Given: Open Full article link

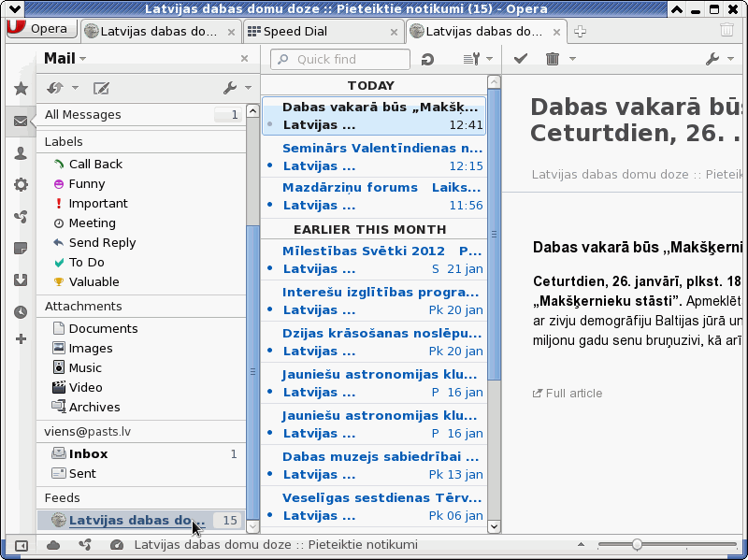Looking at the screenshot, I should pyautogui.click(x=568, y=393).
